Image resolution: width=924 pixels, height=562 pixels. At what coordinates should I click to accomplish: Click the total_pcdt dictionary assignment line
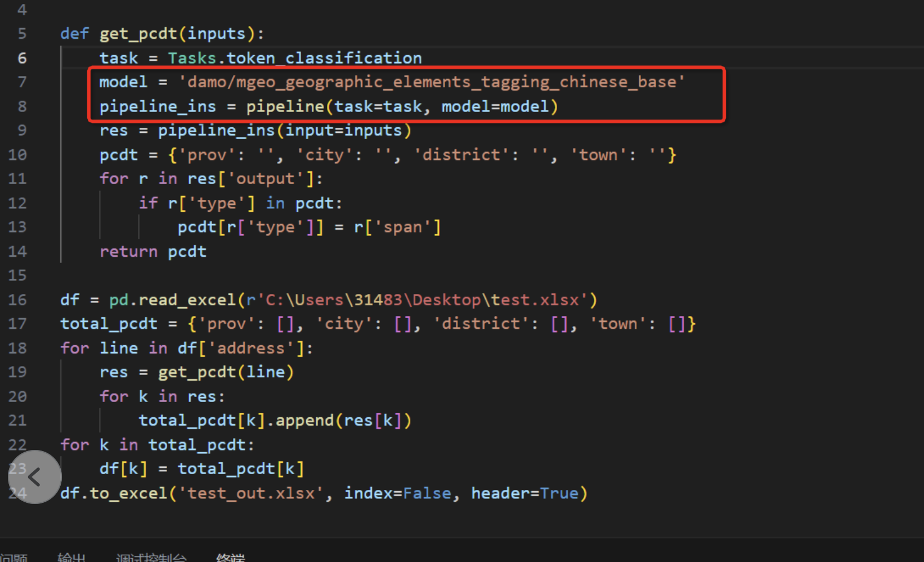tap(378, 324)
